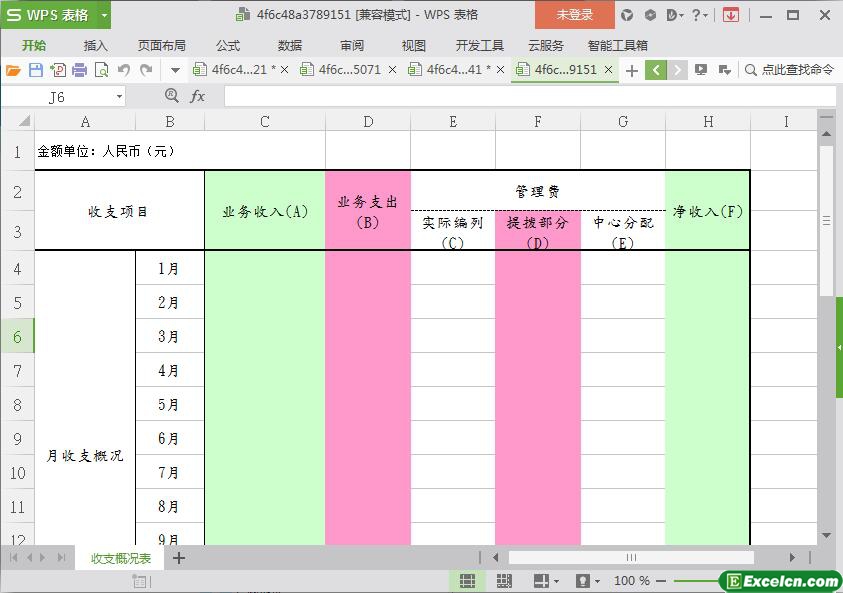Screen dimensions: 843x593
Task: Click the fx insert function icon
Action: [x=197, y=96]
